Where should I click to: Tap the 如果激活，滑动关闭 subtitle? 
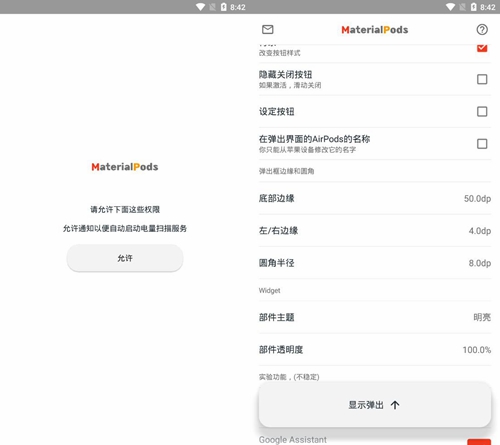tap(290, 85)
